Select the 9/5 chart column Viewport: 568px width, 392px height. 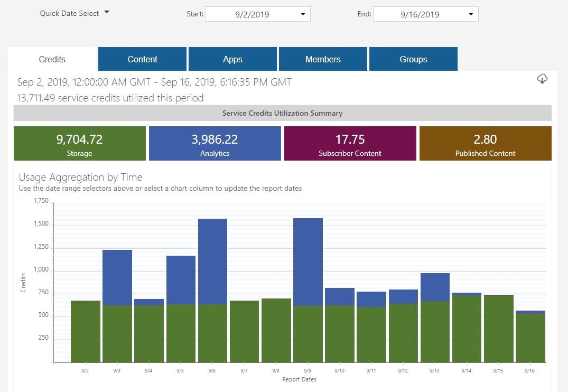pyautogui.click(x=181, y=309)
